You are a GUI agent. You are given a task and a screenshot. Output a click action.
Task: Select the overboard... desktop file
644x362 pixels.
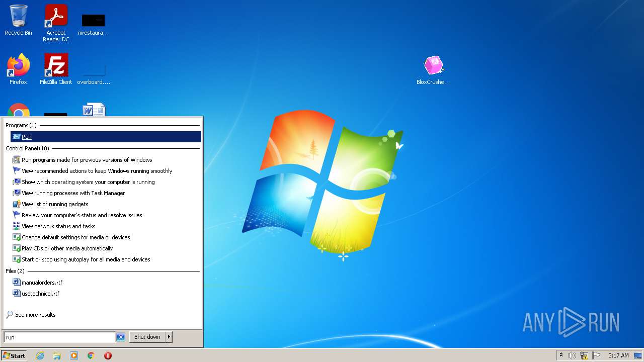(94, 72)
